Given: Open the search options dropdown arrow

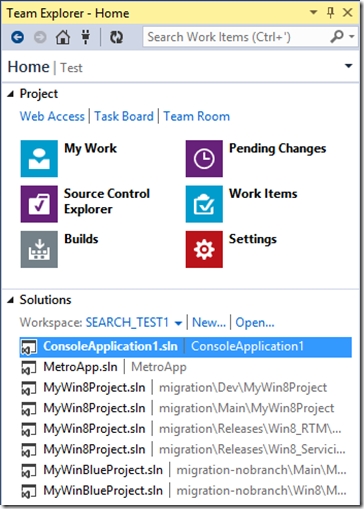Looking at the screenshot, I should coord(352,37).
